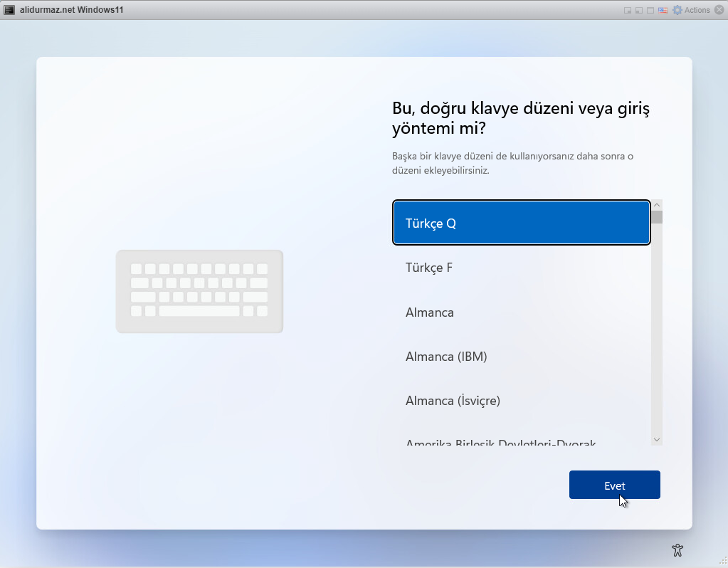The width and height of the screenshot is (728, 568).
Task: Select Almanca (IBM) keyboard layout
Action: [x=521, y=356]
